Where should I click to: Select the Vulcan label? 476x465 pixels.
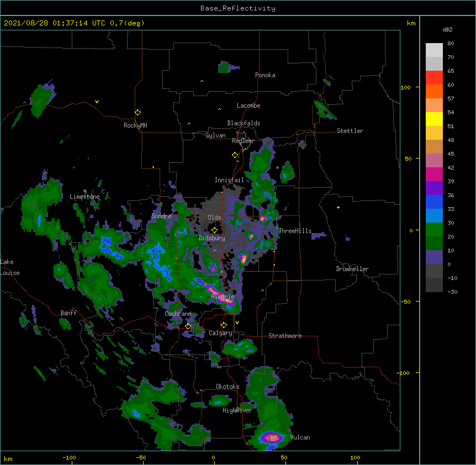pyautogui.click(x=300, y=437)
